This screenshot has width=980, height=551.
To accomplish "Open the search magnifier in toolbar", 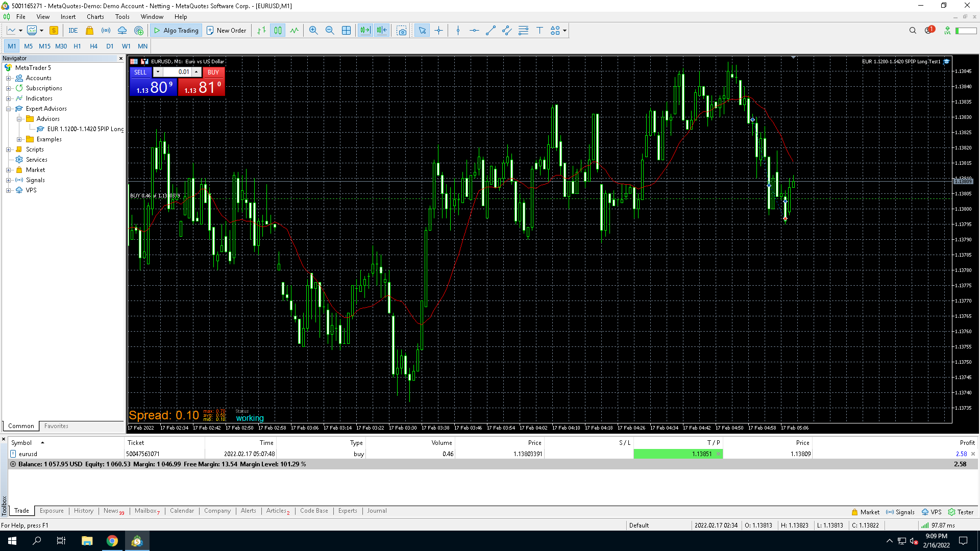I will tap(913, 31).
